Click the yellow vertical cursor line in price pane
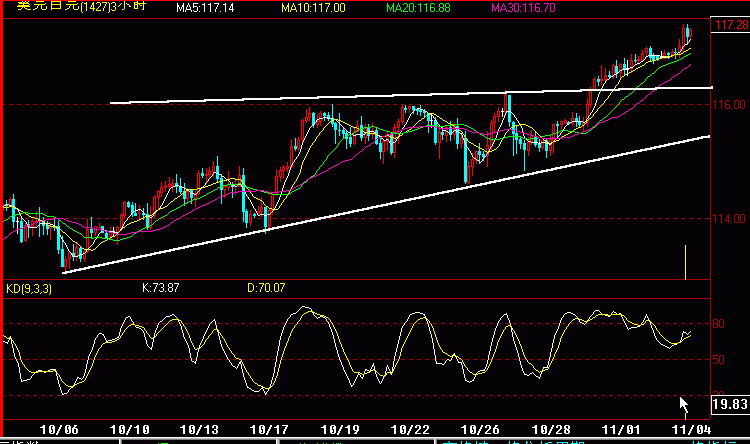The image size is (750, 444). tap(685, 262)
